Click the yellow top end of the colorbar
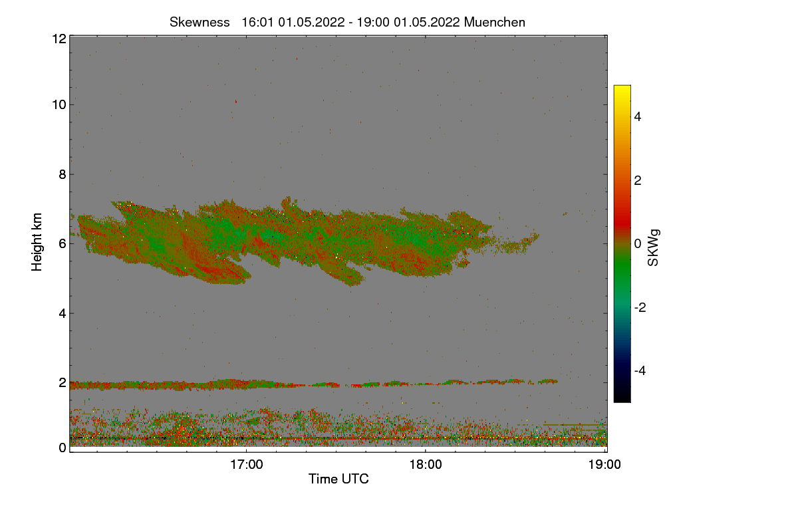798x532 pixels. click(x=622, y=90)
